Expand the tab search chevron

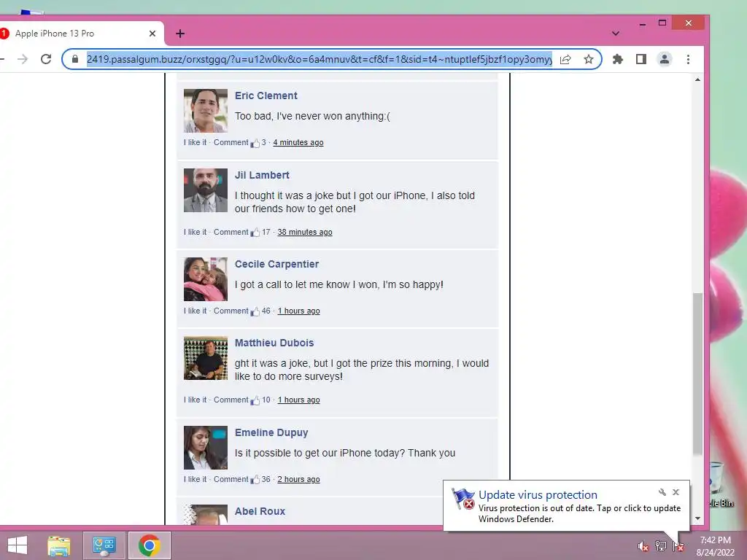click(x=616, y=34)
